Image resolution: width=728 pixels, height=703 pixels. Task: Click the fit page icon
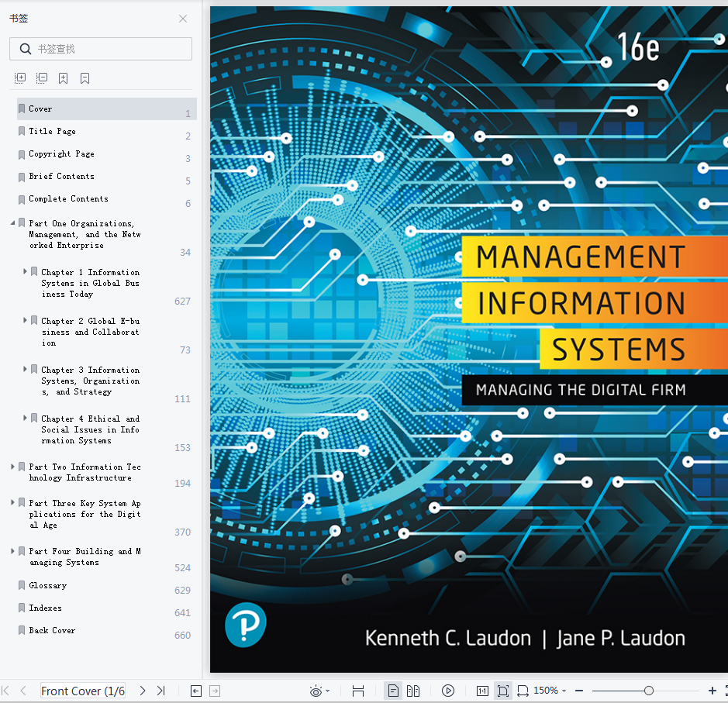tap(503, 691)
